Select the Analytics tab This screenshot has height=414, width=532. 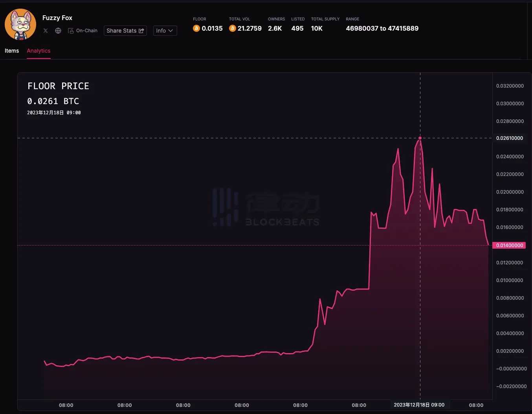[39, 51]
